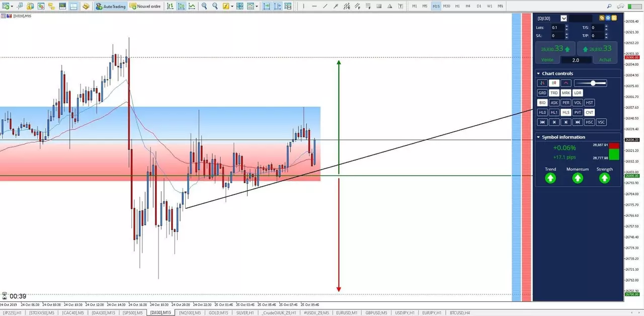Click the S/L input field
Screen dimensions: 644x316
557,36
